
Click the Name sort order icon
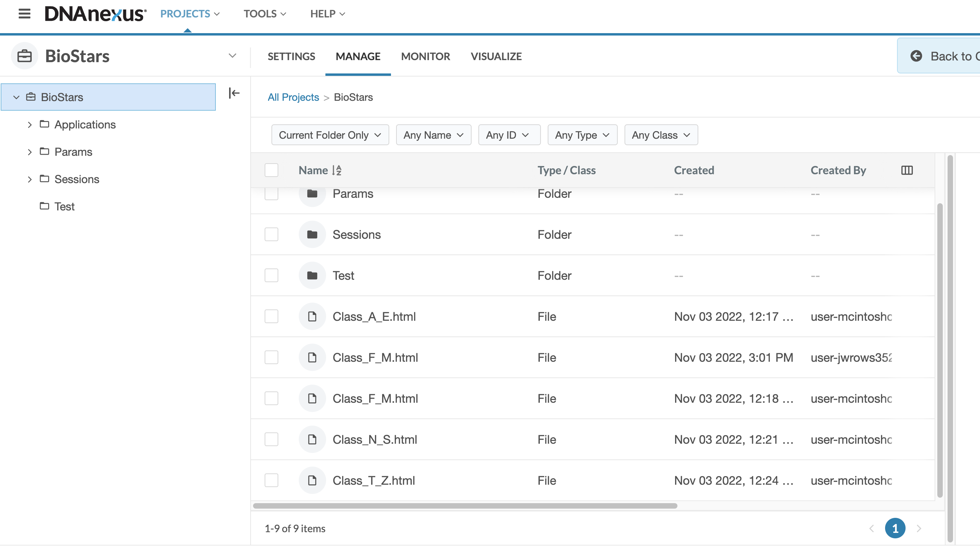(x=337, y=170)
